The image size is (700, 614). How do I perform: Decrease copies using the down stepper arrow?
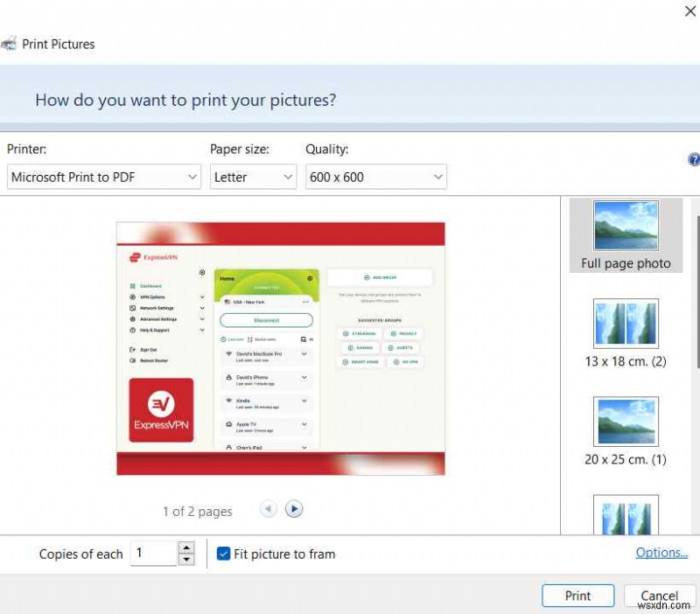point(187,559)
